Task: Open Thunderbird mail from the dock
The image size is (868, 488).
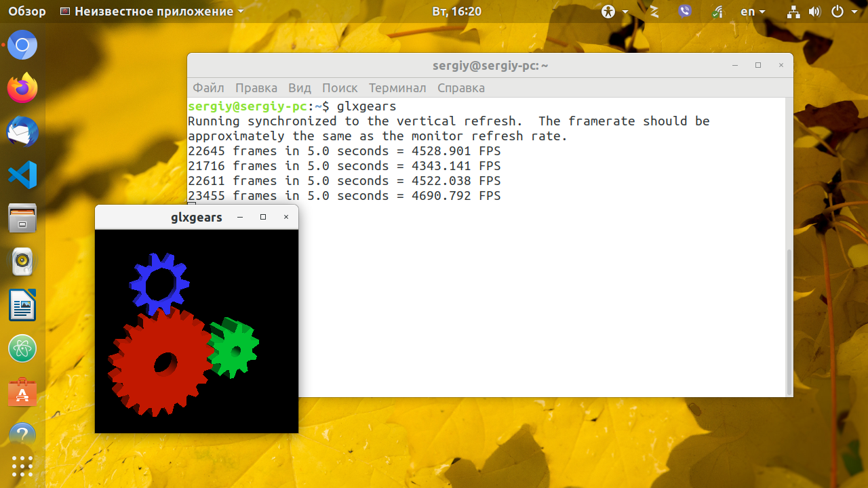Action: coord(22,131)
